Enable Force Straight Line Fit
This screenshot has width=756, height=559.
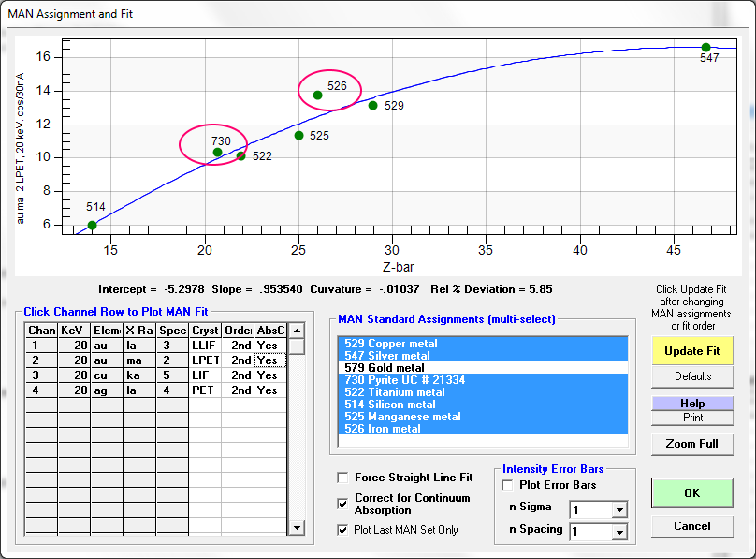342,478
